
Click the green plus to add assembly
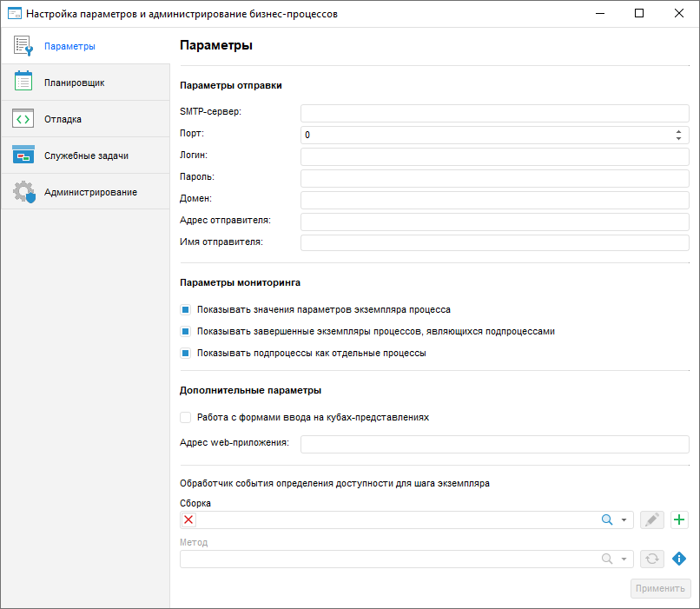[680, 520]
